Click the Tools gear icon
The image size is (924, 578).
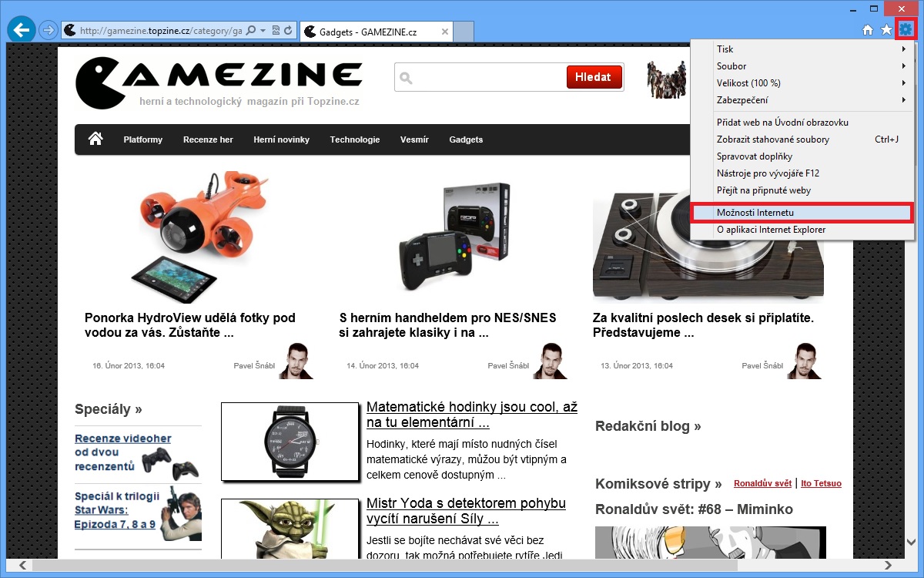tap(906, 30)
